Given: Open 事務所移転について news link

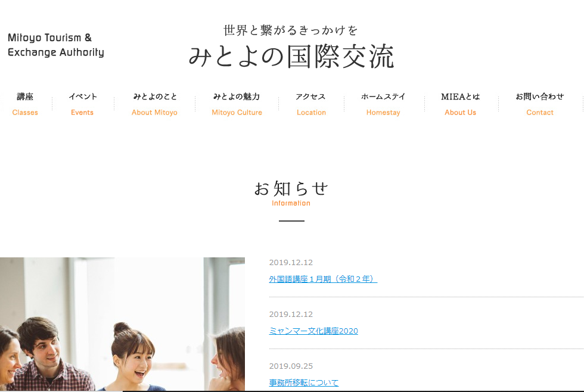Looking at the screenshot, I should [303, 382].
